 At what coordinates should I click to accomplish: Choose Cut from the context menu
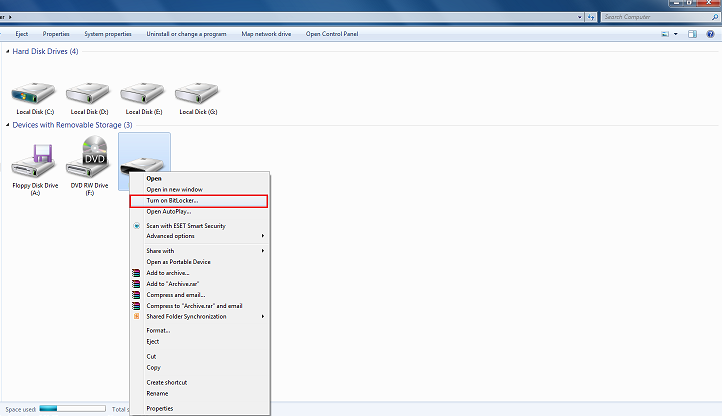[x=199, y=357]
